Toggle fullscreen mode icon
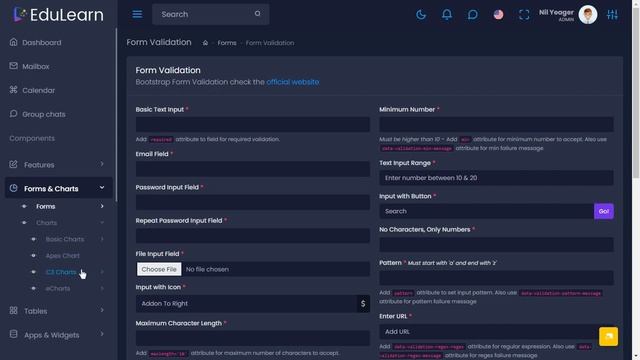The image size is (640, 360). pos(524,15)
